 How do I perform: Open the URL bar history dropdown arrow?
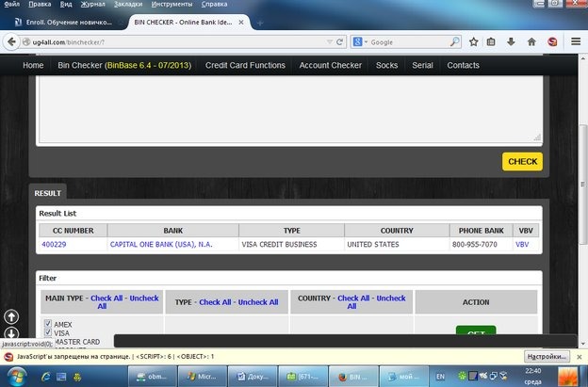tap(330, 42)
